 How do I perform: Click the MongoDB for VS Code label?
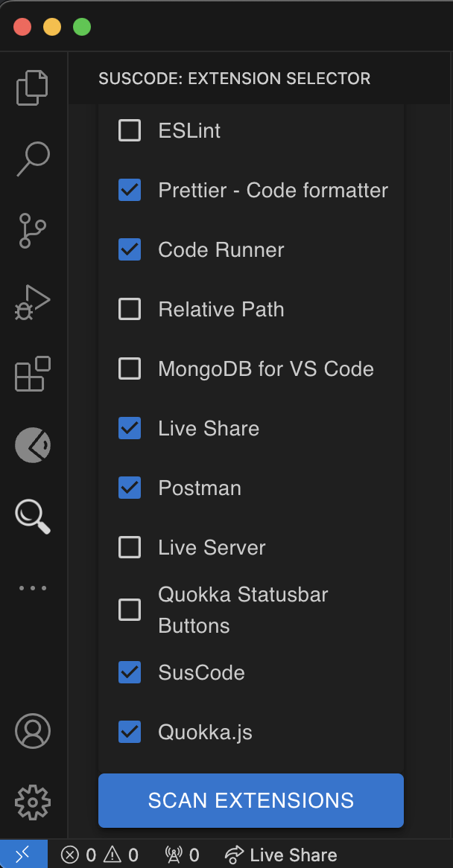click(266, 368)
